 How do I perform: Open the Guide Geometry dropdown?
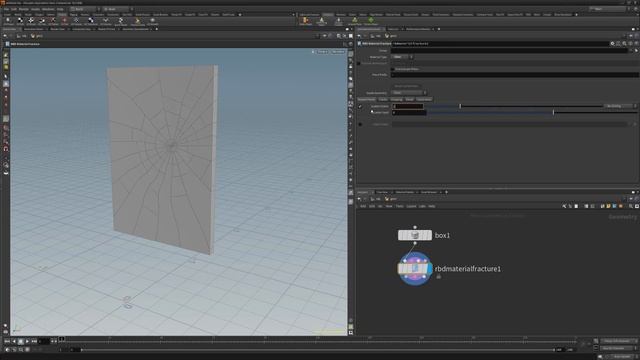pos(409,93)
